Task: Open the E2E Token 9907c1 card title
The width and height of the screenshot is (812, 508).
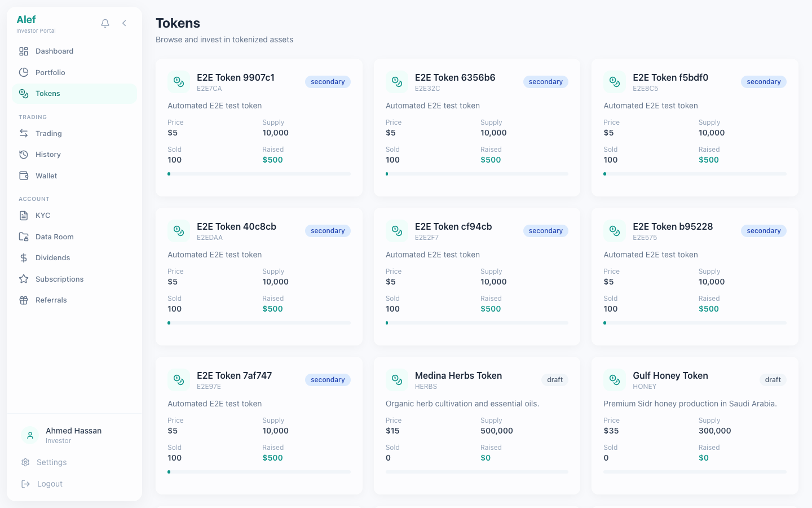Action: 235,77
